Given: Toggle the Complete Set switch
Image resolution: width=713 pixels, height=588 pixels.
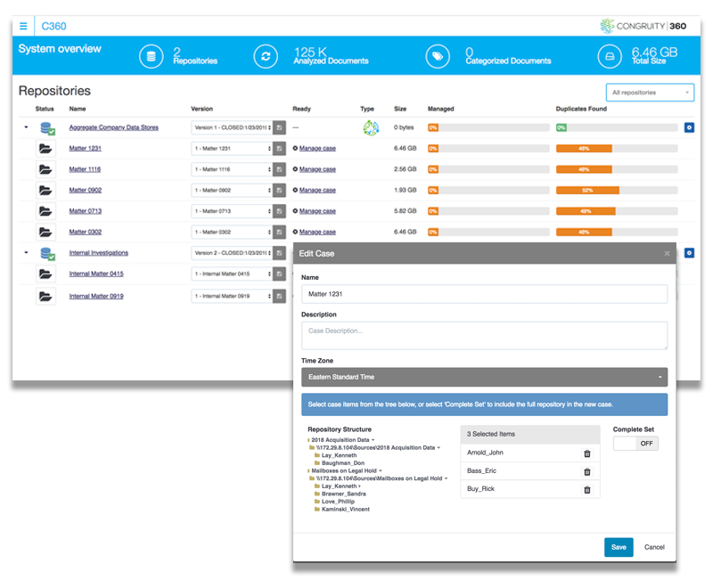Looking at the screenshot, I should point(635,444).
